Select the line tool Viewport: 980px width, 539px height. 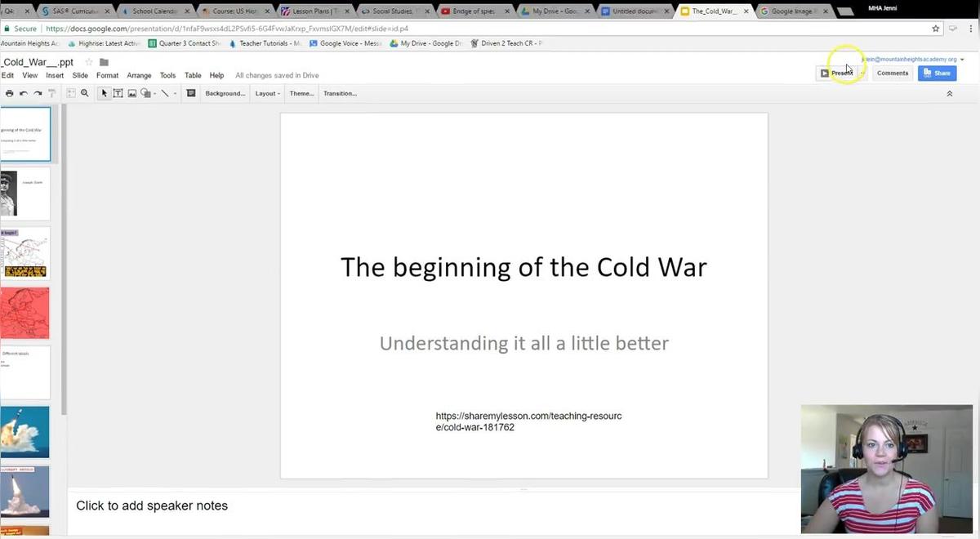click(x=163, y=93)
